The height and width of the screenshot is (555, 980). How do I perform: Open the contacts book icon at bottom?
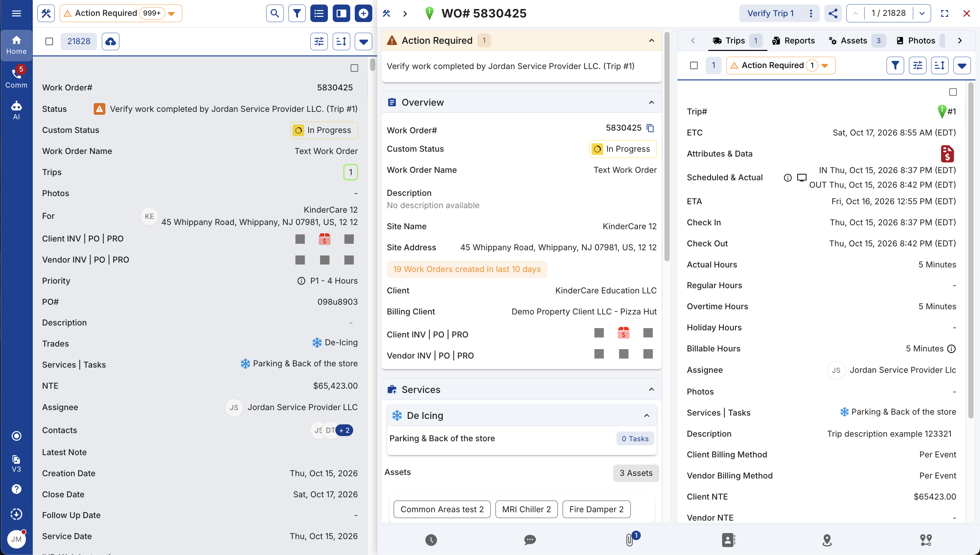728,540
